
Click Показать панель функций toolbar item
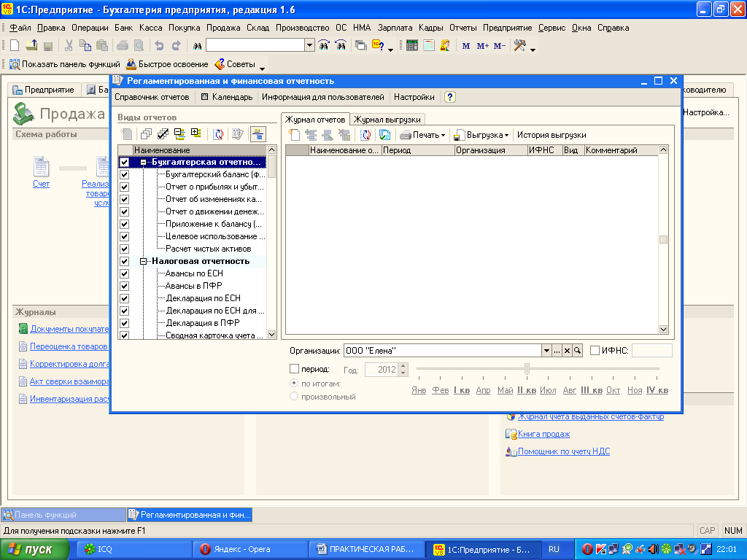coord(65,64)
